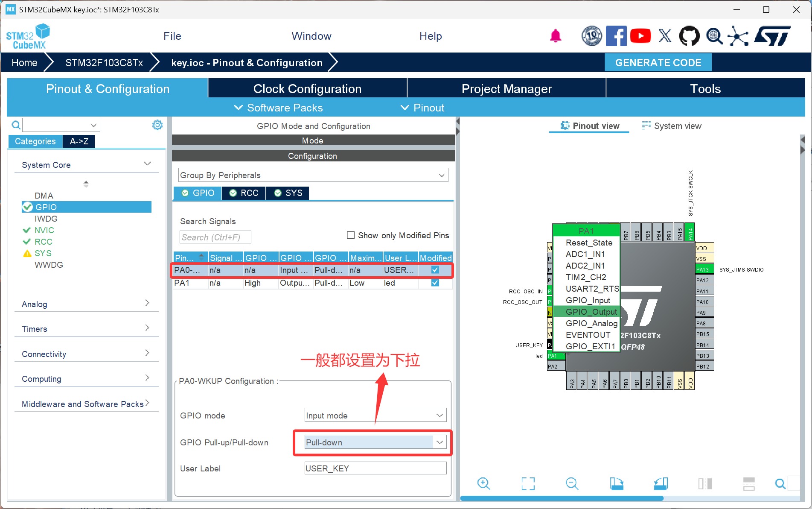
Task: Select the RCC configuration tab
Action: tap(244, 193)
